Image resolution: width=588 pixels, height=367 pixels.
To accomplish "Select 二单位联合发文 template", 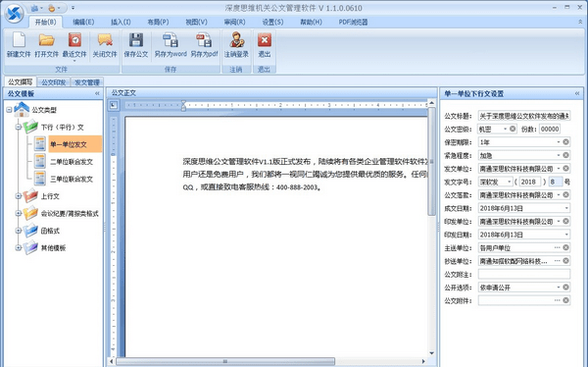I will pyautogui.click(x=72, y=162).
